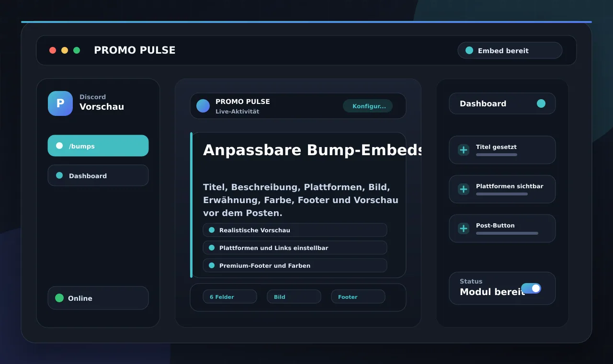Click the Vorschau label under Discord
This screenshot has width=613, height=364.
102,107
